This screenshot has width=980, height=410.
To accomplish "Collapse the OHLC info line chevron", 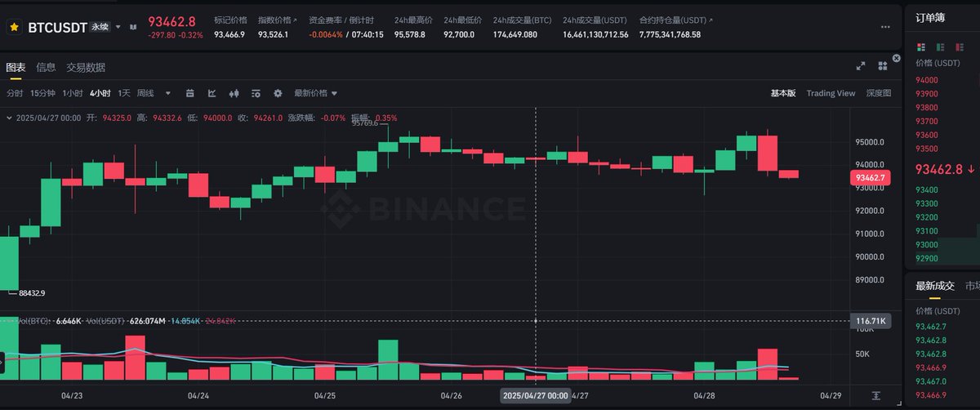I will [9, 118].
